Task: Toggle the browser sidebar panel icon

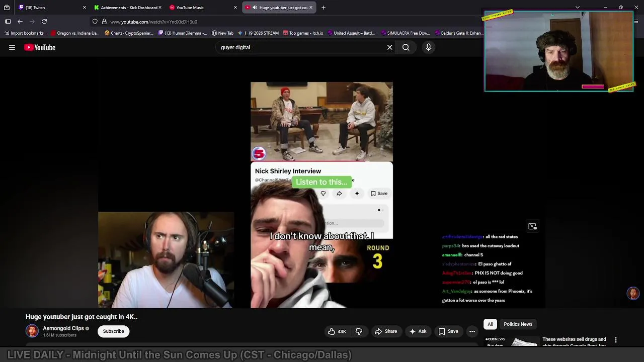Action: [x=8, y=22]
